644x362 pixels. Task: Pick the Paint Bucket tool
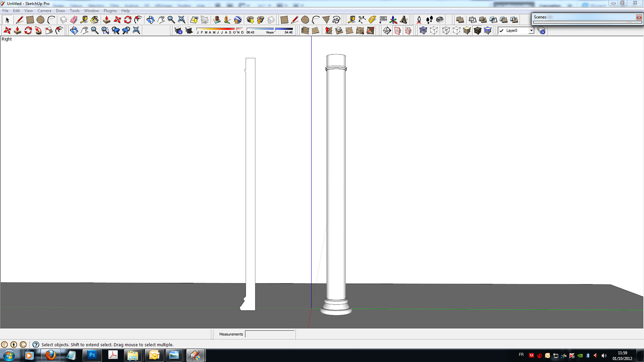94,20
